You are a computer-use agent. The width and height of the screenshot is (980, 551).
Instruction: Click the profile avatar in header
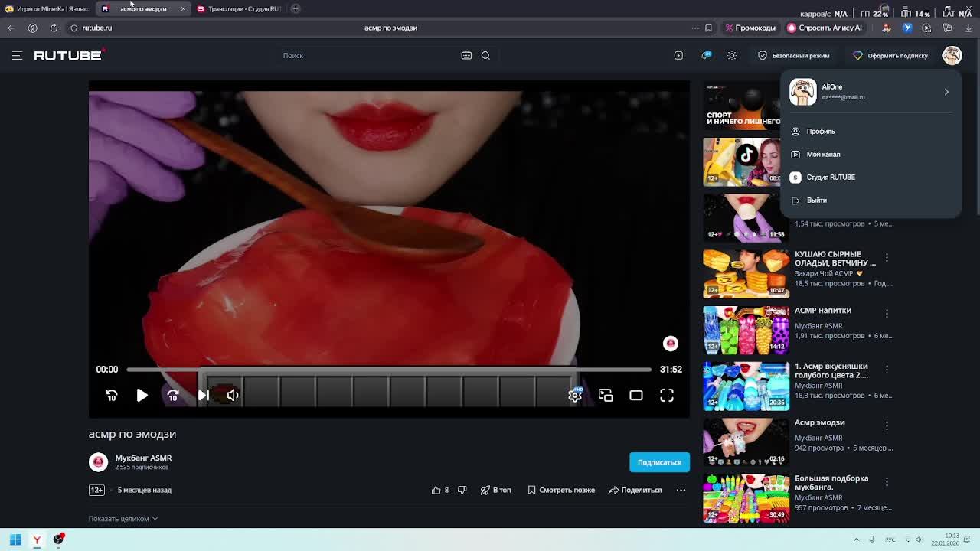[x=952, y=55]
